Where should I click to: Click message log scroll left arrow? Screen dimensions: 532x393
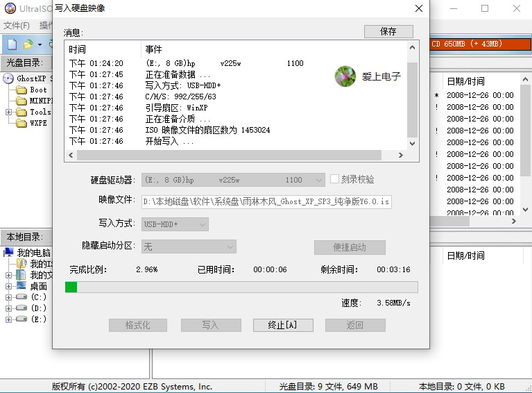(x=71, y=156)
